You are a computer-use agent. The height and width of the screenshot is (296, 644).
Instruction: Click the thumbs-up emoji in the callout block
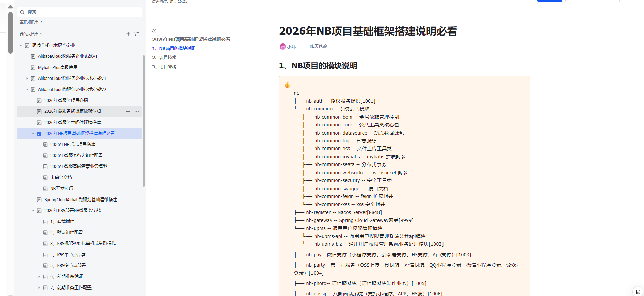coord(287,85)
